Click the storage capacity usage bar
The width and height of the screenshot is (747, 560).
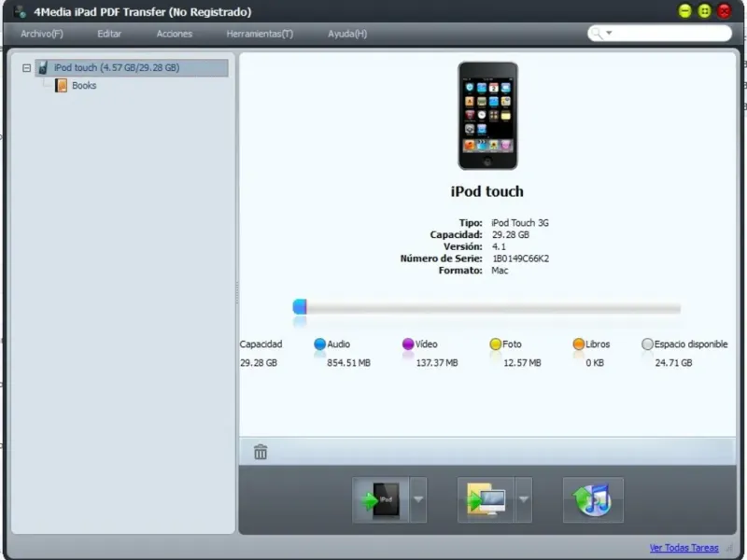(486, 308)
